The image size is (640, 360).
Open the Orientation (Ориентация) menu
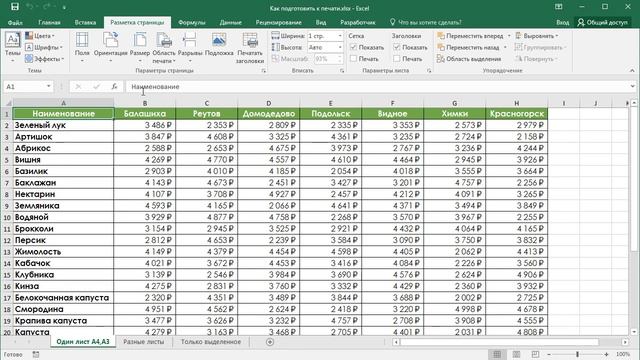pyautogui.click(x=111, y=47)
